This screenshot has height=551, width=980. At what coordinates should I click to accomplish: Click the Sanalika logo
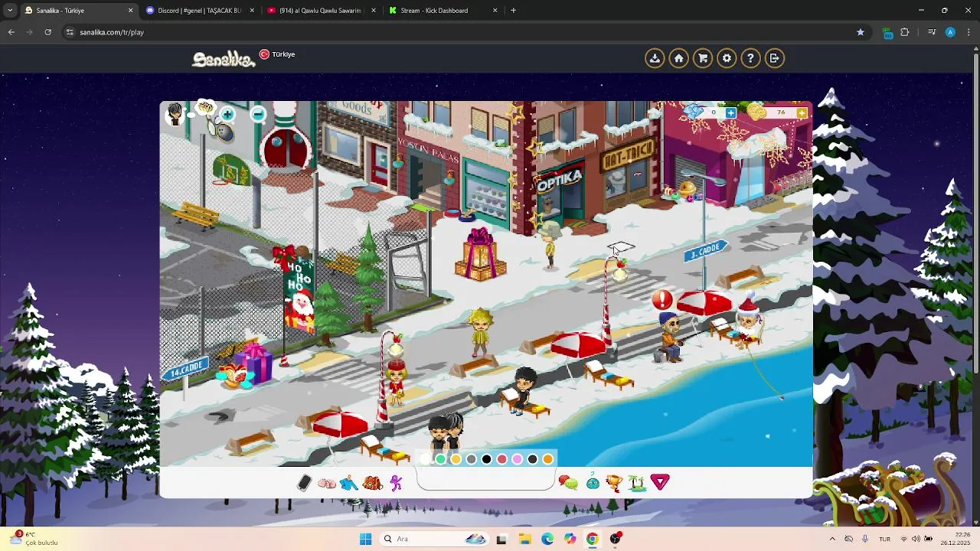224,59
